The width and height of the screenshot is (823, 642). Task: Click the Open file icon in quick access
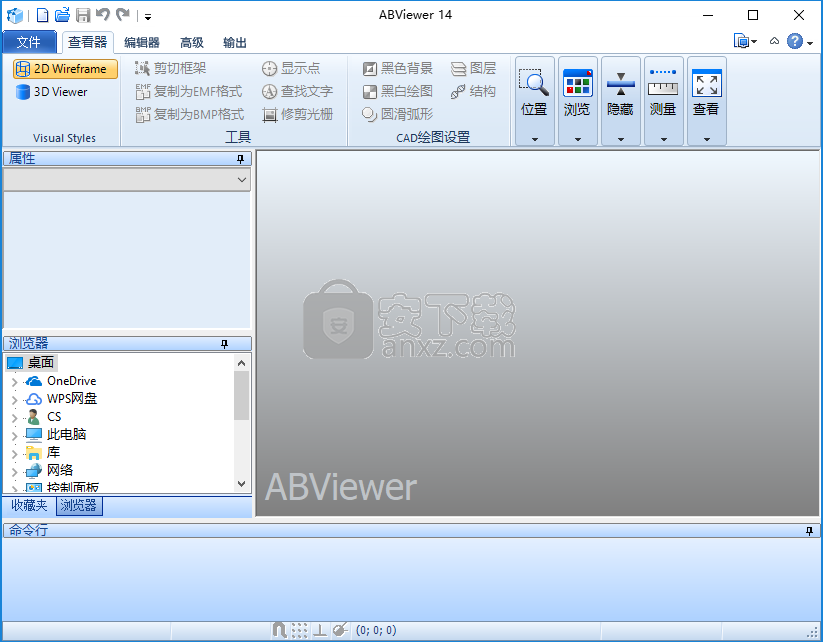point(62,15)
